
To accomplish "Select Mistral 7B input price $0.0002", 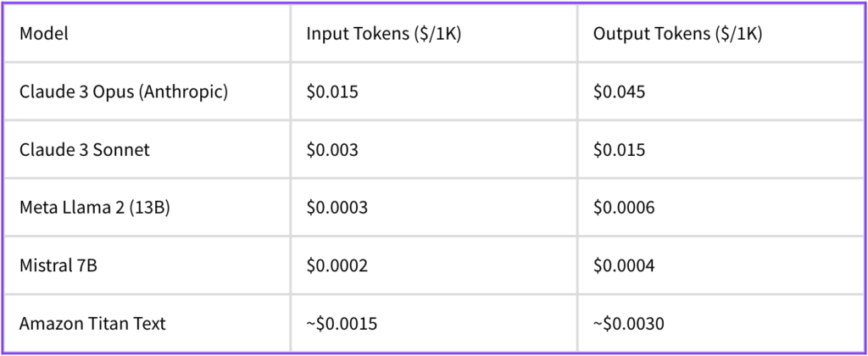I will [337, 267].
